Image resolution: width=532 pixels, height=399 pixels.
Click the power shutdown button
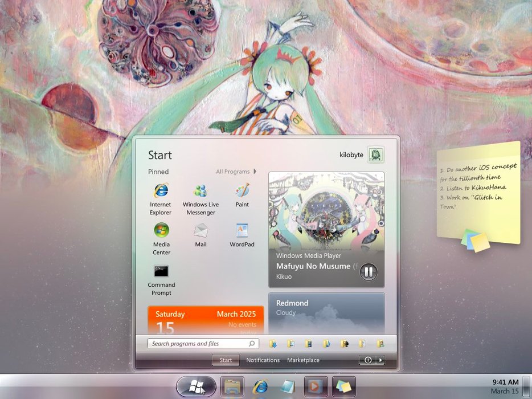tap(368, 360)
